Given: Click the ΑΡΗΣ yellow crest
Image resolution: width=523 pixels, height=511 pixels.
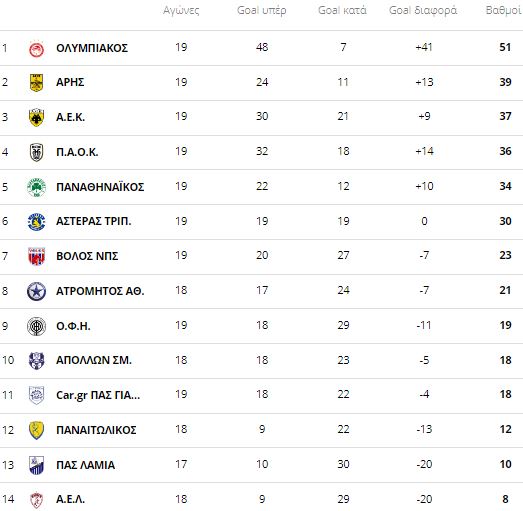Looking at the screenshot, I should coord(36,82).
